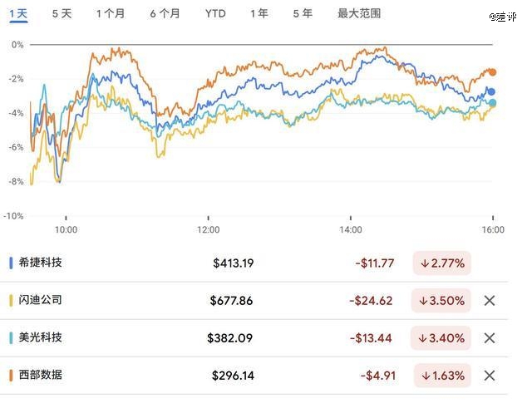Show the 1个月 chart range
Viewport: 532px width, 403px height.
[111, 13]
